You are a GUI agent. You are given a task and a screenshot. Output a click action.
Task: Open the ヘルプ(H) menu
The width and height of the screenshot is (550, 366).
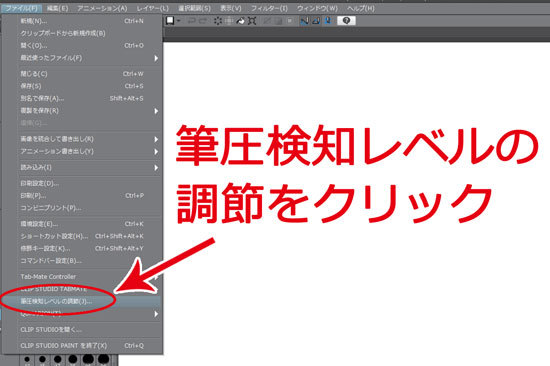(361, 8)
